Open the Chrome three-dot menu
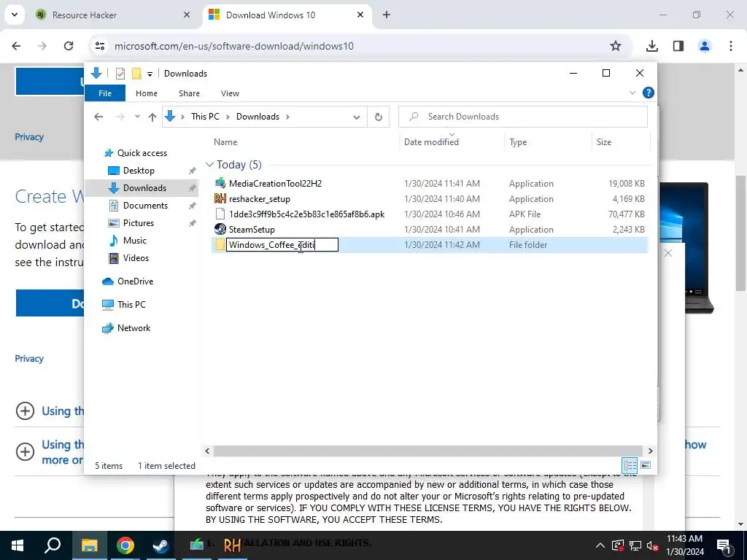The width and height of the screenshot is (747, 560). 730,46
